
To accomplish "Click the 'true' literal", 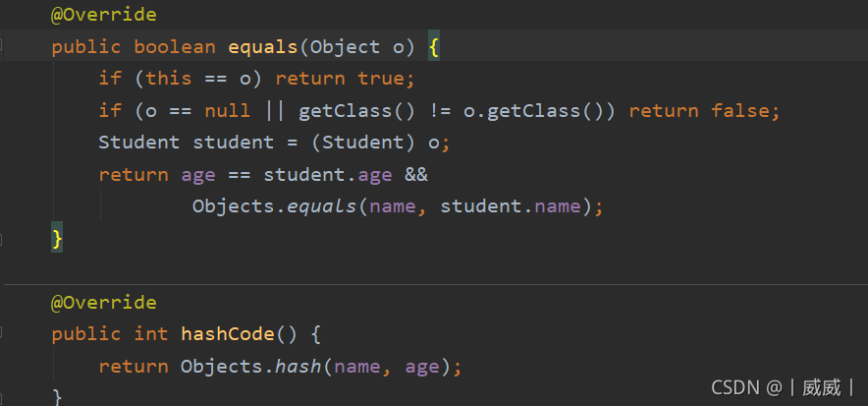I will point(380,79).
